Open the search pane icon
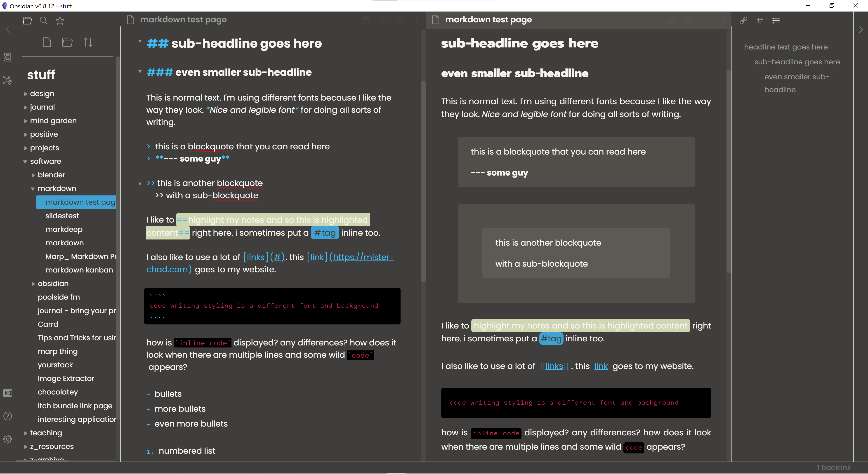Image resolution: width=868 pixels, height=474 pixels. click(x=43, y=21)
